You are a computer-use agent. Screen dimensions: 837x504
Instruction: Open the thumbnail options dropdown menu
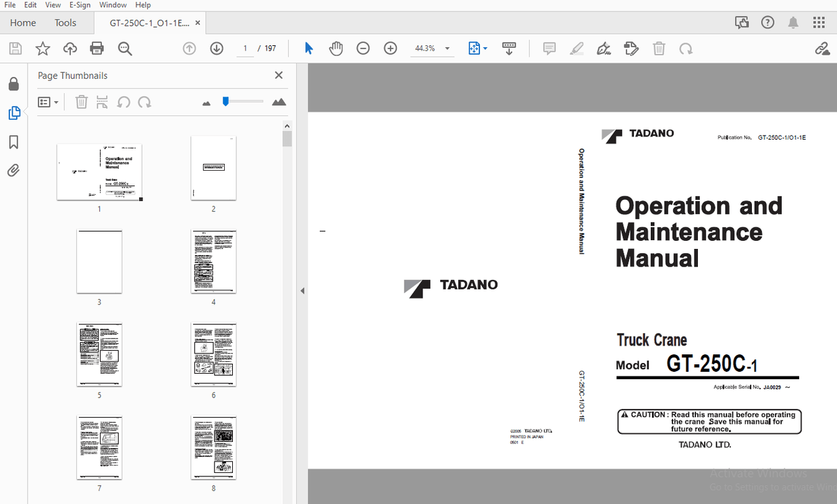[x=47, y=101]
